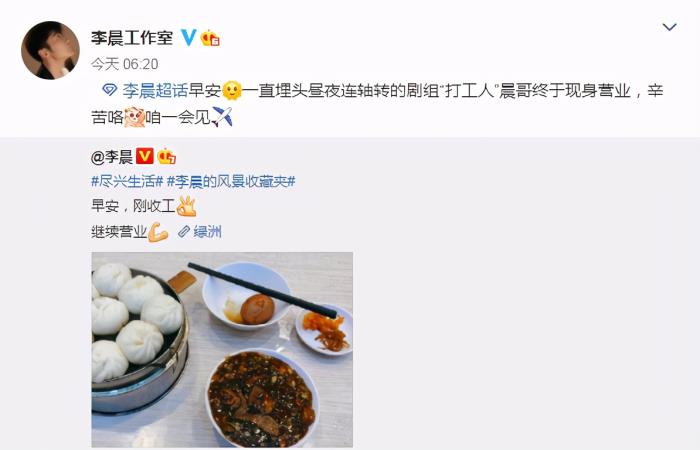Open the 李晨超话 super topic link
Viewport: 700px width, 450px height.
tap(155, 91)
